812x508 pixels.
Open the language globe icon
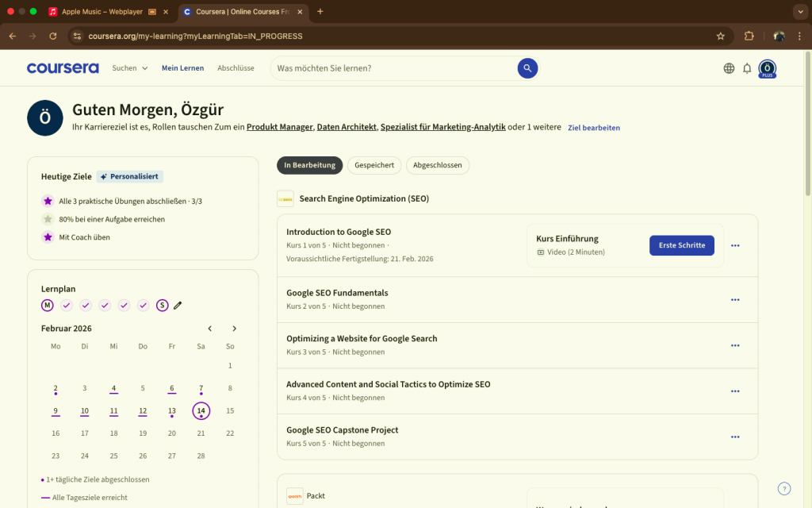(x=729, y=68)
